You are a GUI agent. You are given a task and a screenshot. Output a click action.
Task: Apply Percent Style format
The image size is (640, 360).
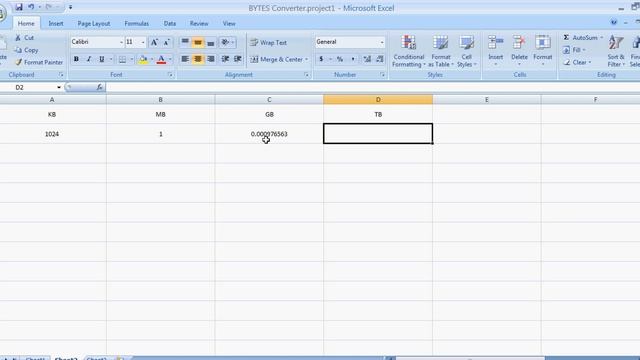tap(340, 60)
